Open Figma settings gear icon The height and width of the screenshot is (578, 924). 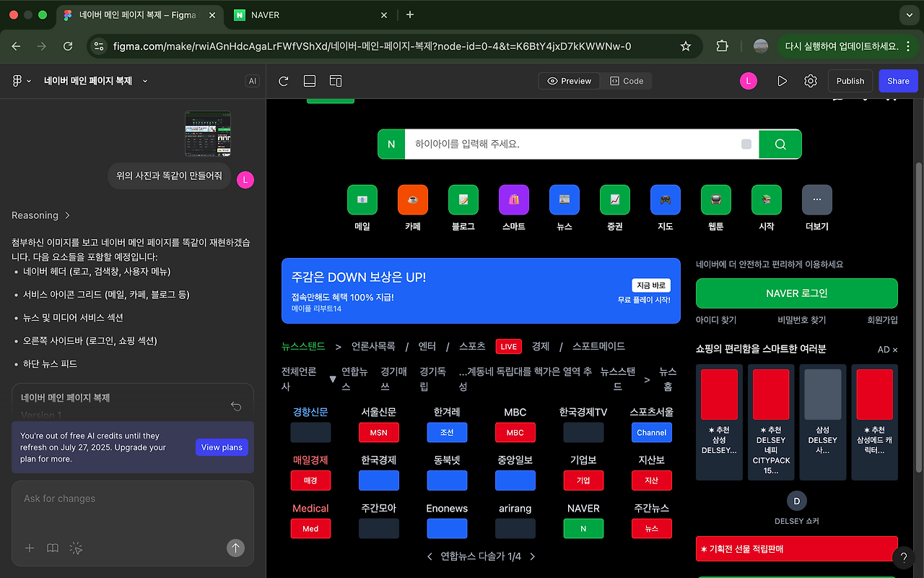pos(811,81)
